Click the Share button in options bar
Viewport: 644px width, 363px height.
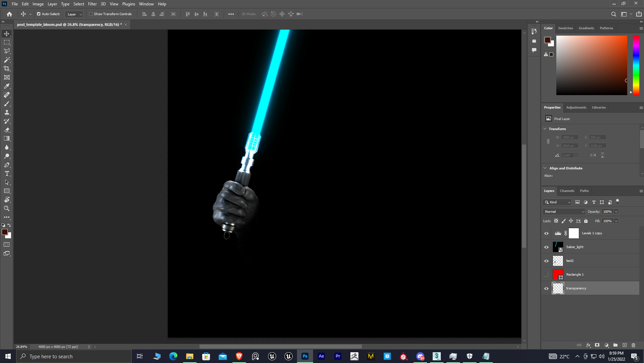(639, 14)
